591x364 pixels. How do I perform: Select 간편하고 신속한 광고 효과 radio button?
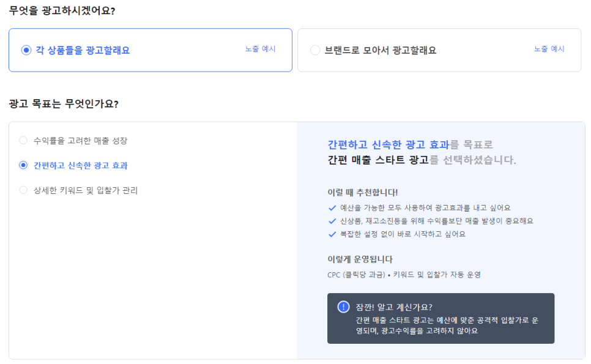coord(23,165)
